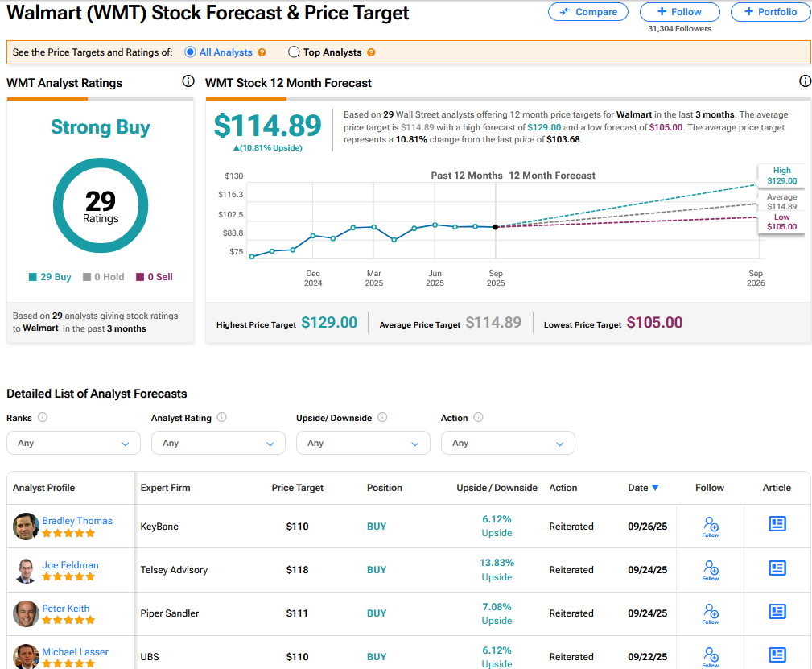Expand the Upside/Downside dropdown
812x669 pixels.
pos(363,443)
